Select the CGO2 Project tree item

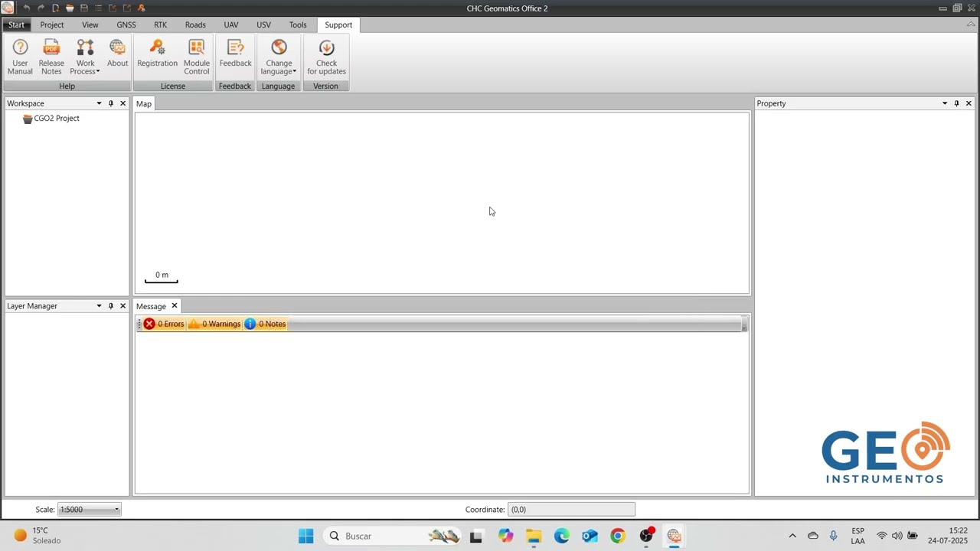tap(51, 119)
